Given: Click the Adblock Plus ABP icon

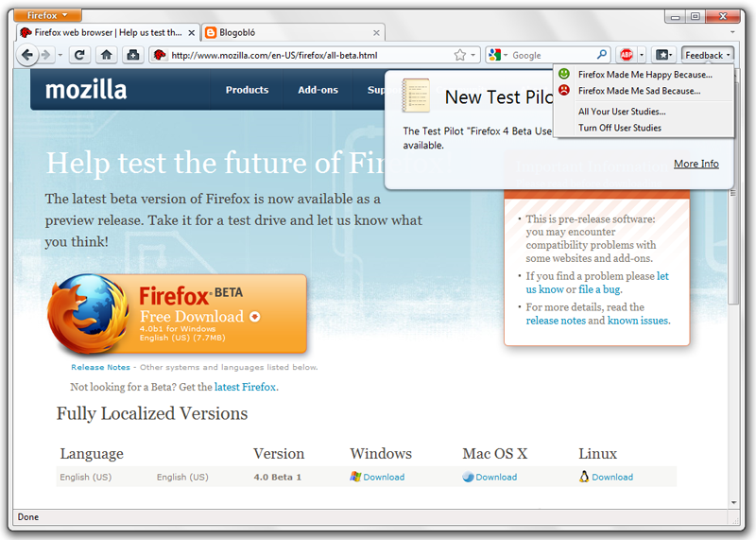Looking at the screenshot, I should pyautogui.click(x=627, y=55).
